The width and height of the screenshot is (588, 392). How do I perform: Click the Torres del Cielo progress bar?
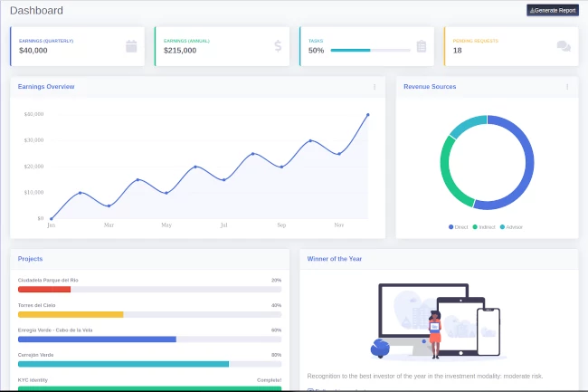point(149,314)
